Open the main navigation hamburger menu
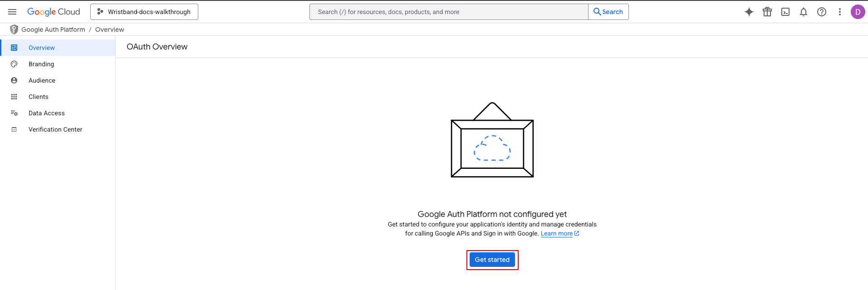868x290 pixels. 12,12
